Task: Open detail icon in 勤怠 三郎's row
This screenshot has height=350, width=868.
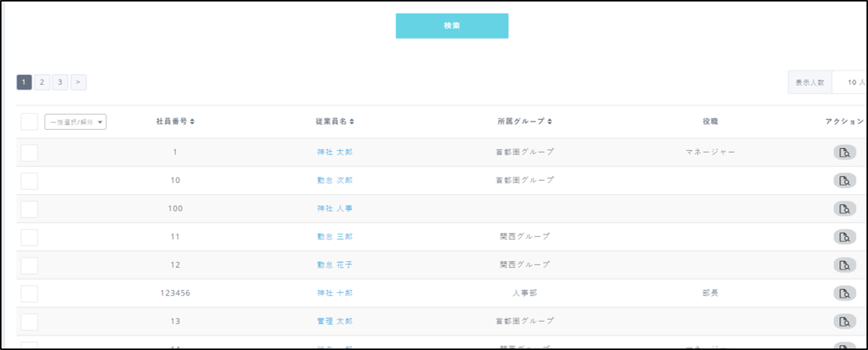Action: pos(844,237)
